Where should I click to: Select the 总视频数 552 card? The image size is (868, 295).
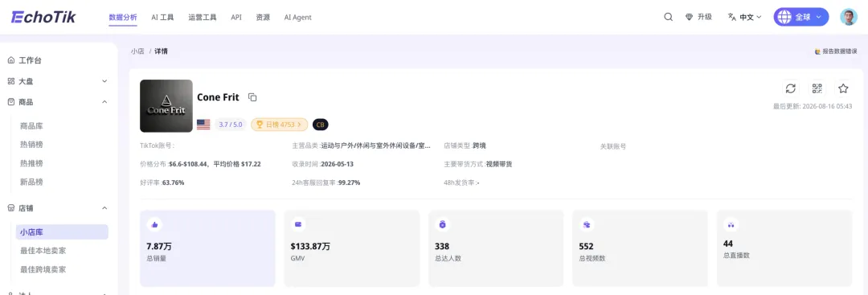640,248
